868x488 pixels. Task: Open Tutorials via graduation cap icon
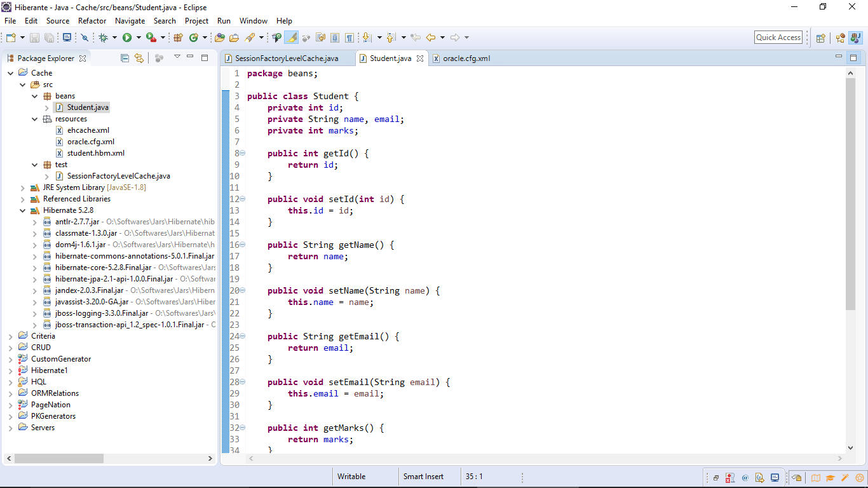[x=830, y=477]
